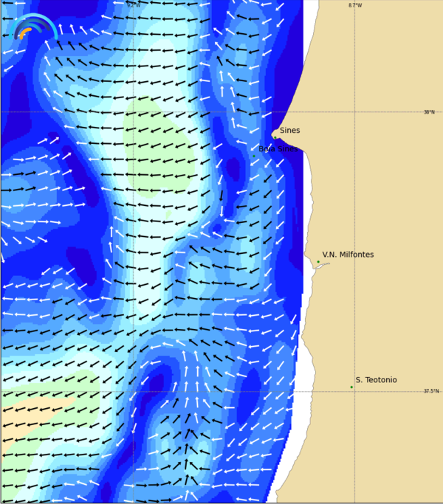Click the 38°N and 8.7°W gridline intersection

[x=354, y=111]
